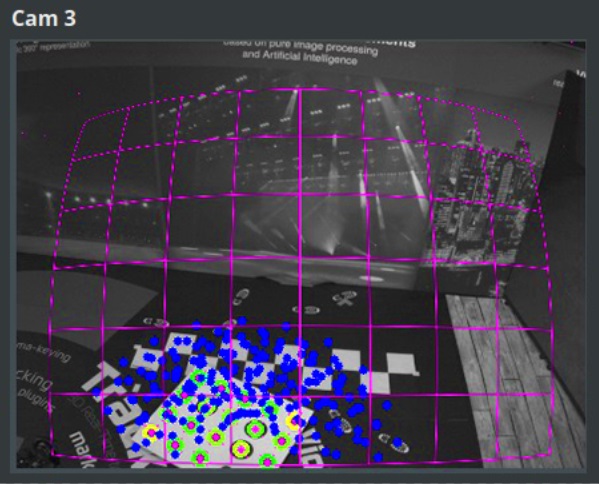Select the rightmost isolated white checker square
Viewport: 599px width, 484px height.
coord(401,364)
